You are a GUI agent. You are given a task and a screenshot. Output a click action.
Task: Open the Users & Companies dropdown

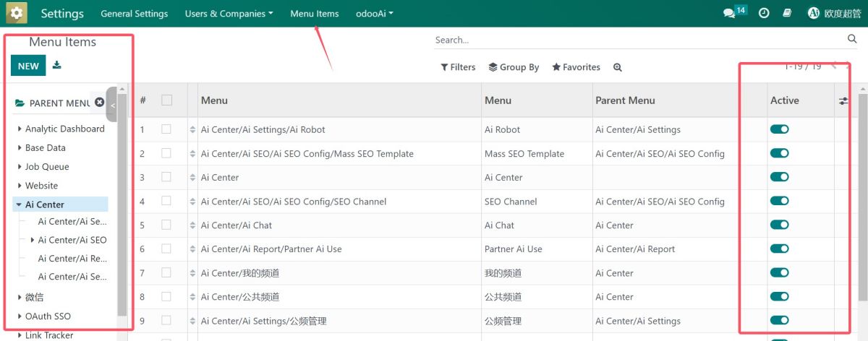point(229,14)
